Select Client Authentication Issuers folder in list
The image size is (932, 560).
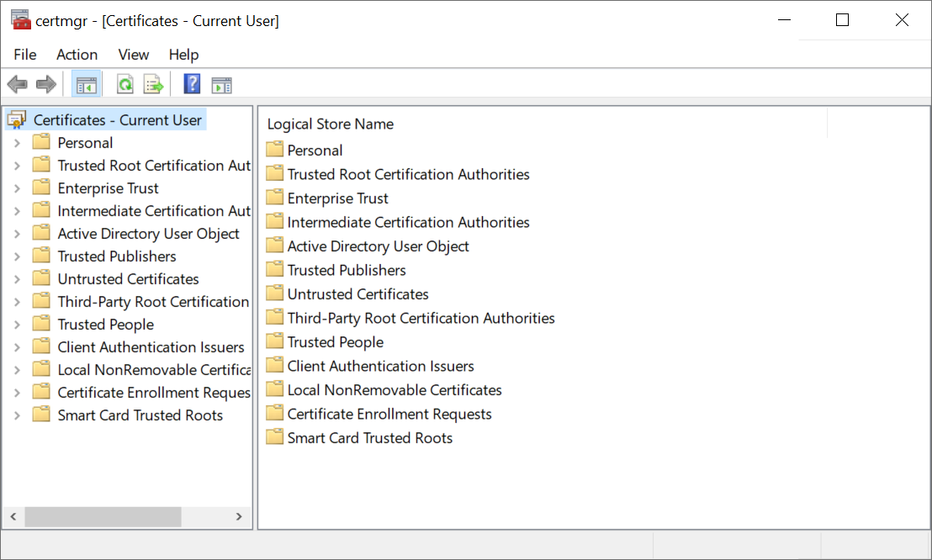click(x=380, y=366)
